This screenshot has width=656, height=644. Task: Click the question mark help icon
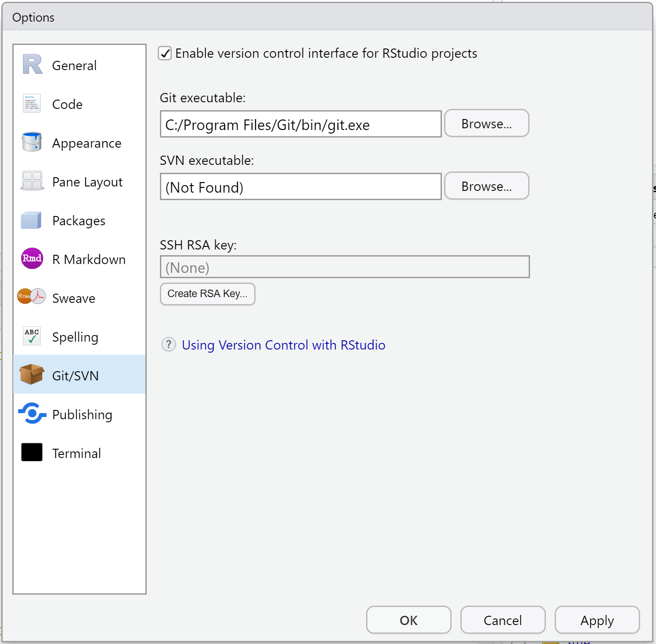(169, 345)
